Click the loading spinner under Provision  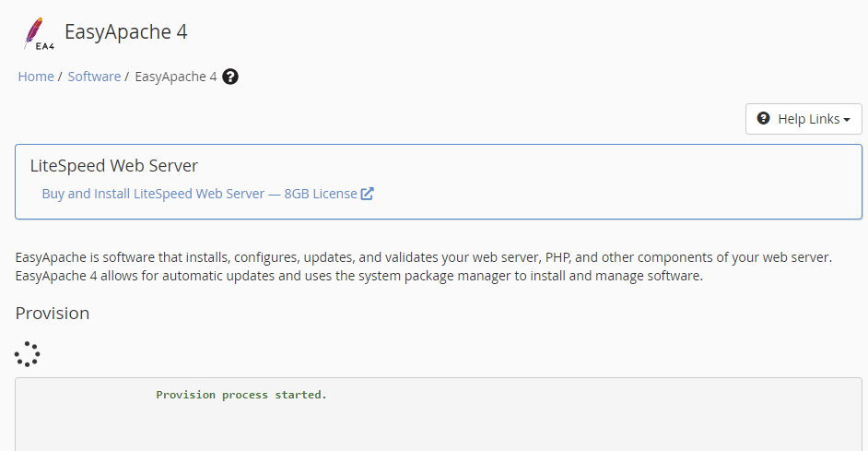click(27, 354)
